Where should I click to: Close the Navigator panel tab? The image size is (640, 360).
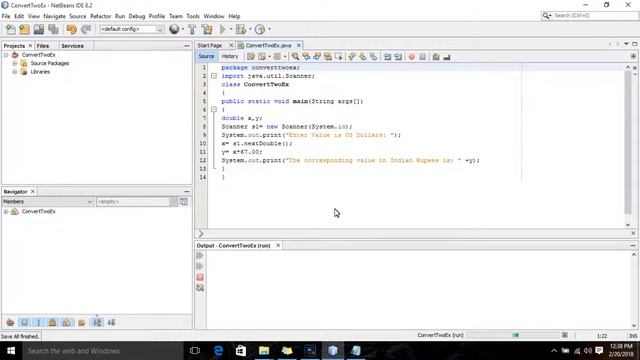(33, 191)
